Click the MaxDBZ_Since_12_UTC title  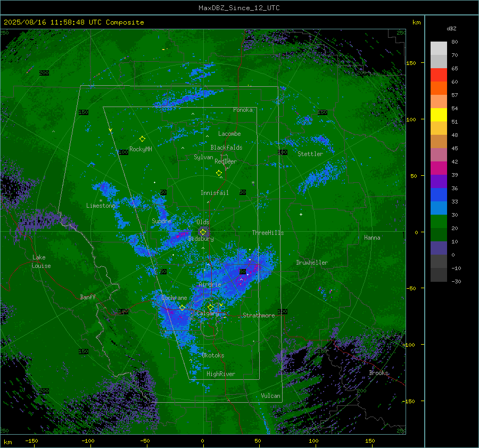[239, 8]
